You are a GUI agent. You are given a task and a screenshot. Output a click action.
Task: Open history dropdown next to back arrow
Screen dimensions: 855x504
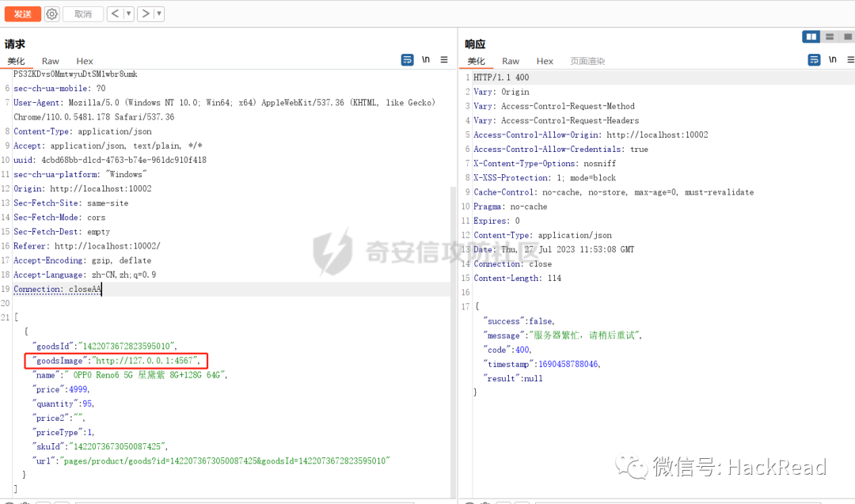(129, 13)
